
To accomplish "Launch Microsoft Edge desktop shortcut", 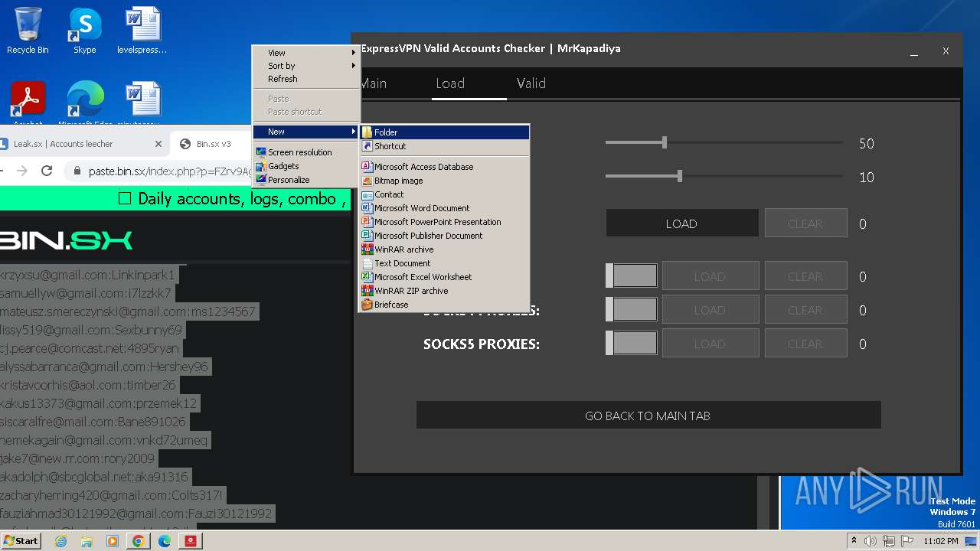I will (86, 103).
